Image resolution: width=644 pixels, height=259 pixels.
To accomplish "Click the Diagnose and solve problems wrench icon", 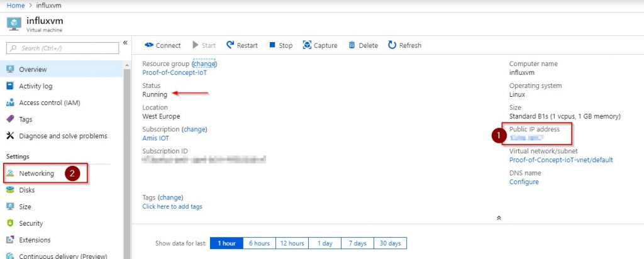I will point(10,136).
